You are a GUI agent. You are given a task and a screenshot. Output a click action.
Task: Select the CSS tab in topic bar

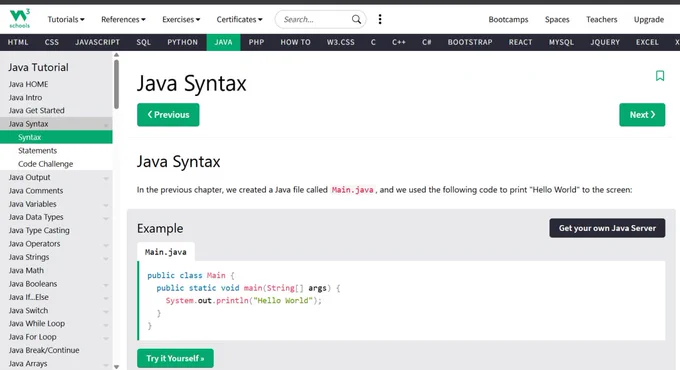[x=52, y=42]
